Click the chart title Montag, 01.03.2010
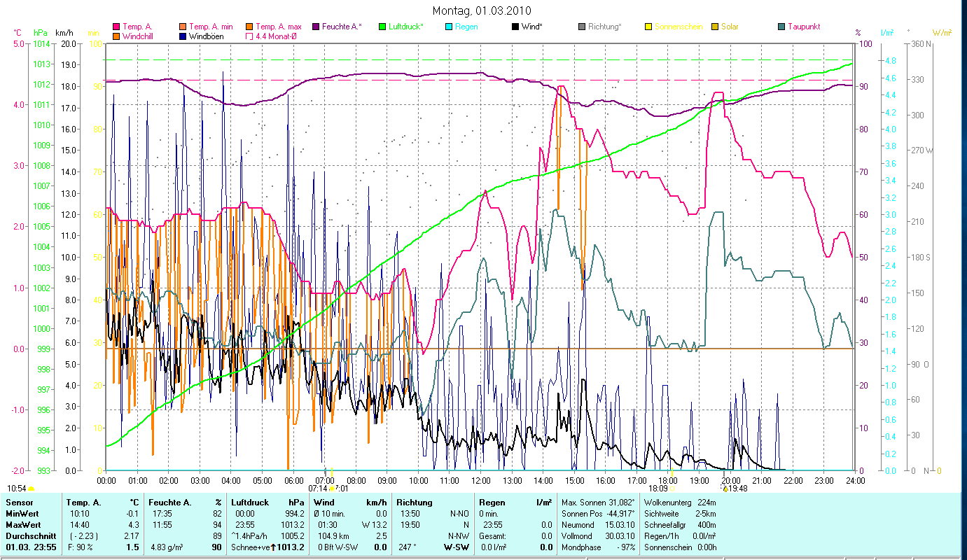 (482, 10)
